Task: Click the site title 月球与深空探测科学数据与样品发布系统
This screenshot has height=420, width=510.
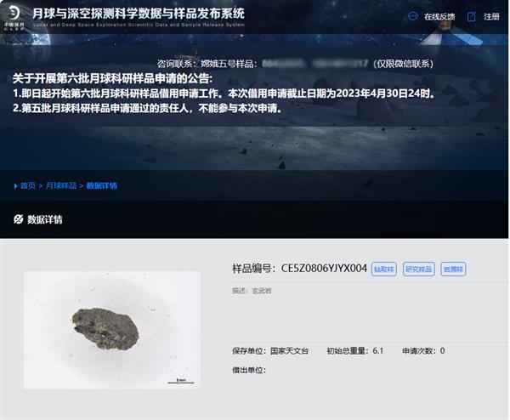Action: 139,14
